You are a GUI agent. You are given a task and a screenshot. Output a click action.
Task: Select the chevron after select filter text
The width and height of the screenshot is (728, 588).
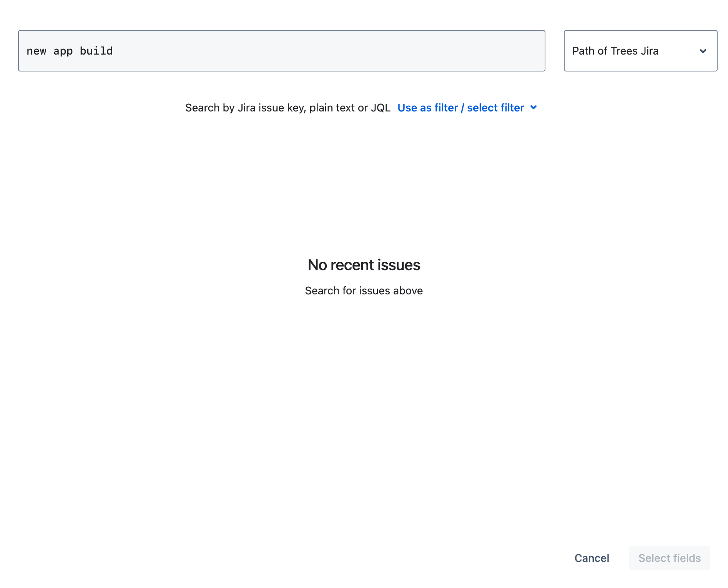coord(534,108)
